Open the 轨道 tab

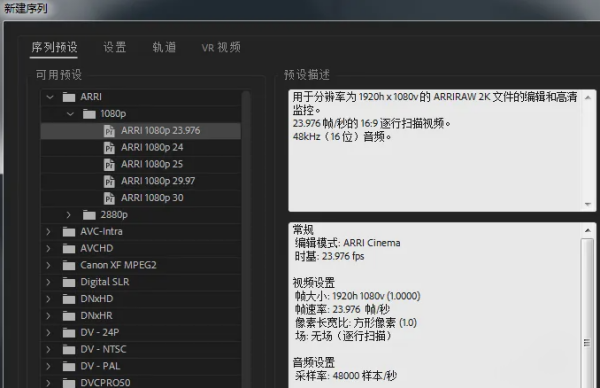(x=164, y=47)
